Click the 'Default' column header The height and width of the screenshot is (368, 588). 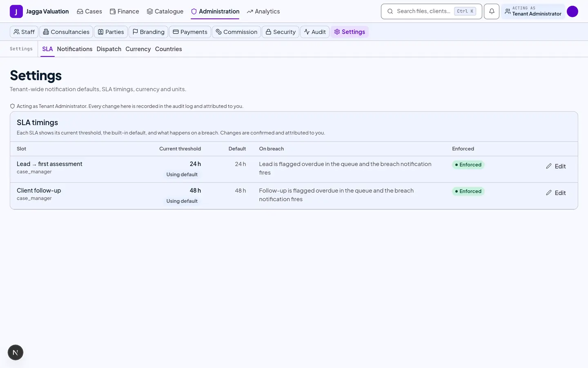tap(237, 149)
